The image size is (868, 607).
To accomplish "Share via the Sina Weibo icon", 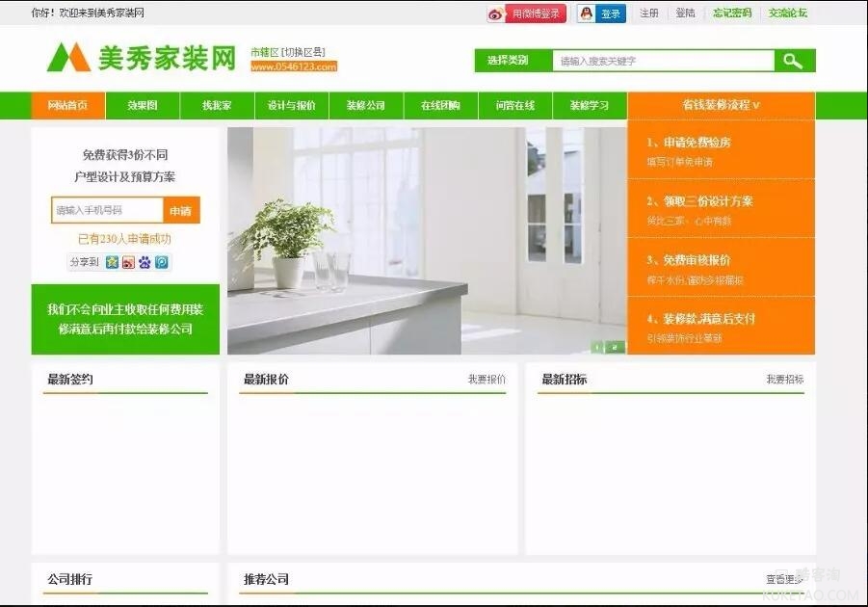I will pyautogui.click(x=128, y=262).
